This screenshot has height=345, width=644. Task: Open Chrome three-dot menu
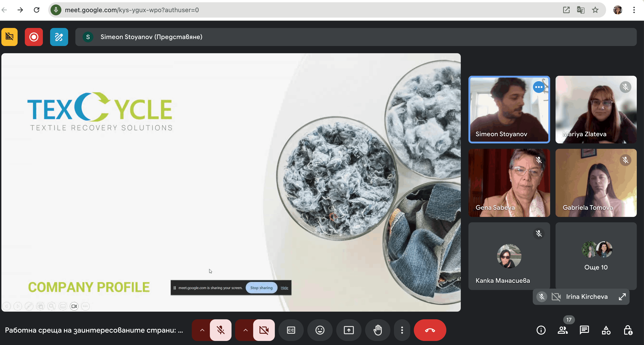click(634, 10)
